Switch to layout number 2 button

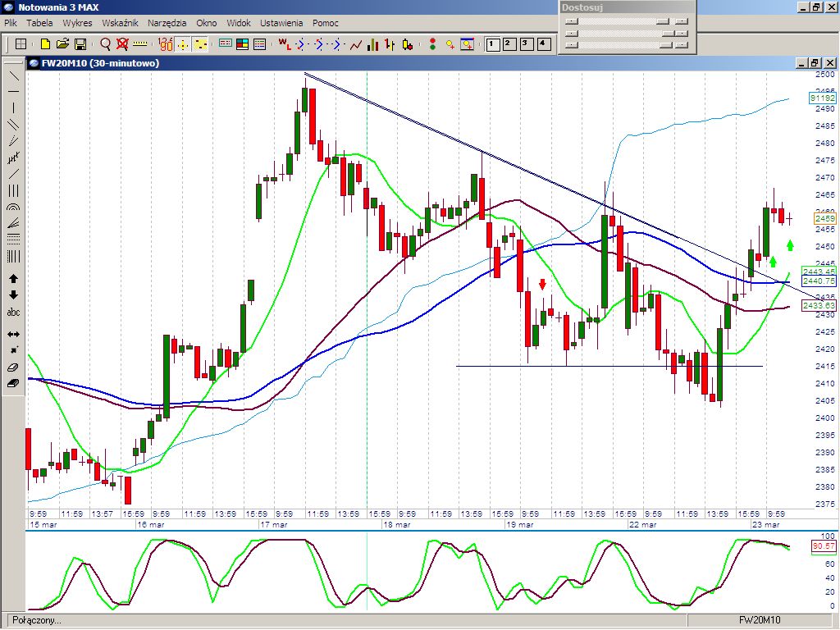click(509, 43)
